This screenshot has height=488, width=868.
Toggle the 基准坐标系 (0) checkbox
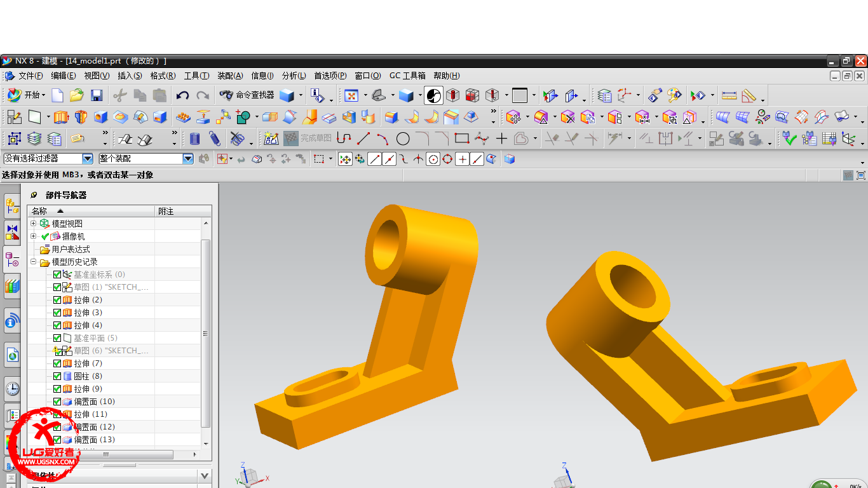[57, 274]
